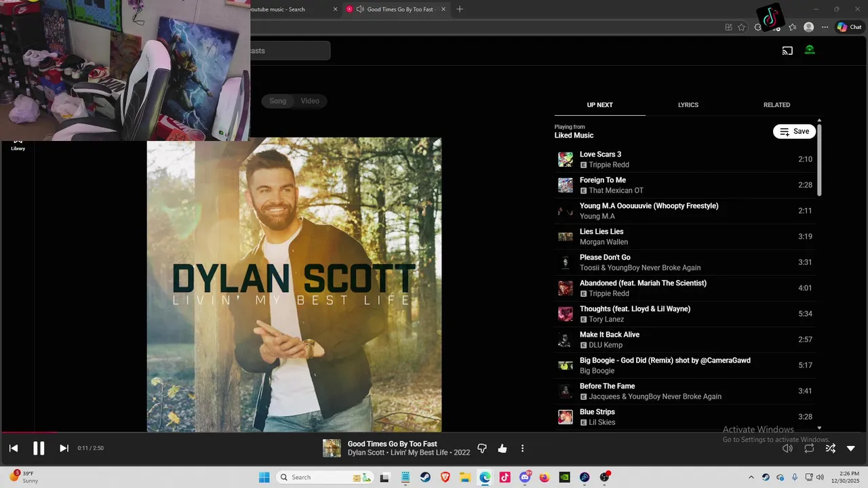Show hidden system tray icons
The image size is (868, 488).
pos(751,477)
